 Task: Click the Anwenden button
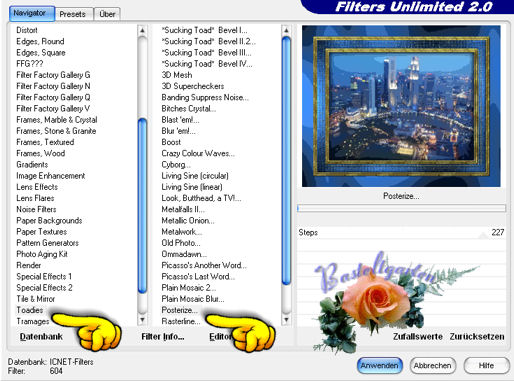(x=379, y=366)
